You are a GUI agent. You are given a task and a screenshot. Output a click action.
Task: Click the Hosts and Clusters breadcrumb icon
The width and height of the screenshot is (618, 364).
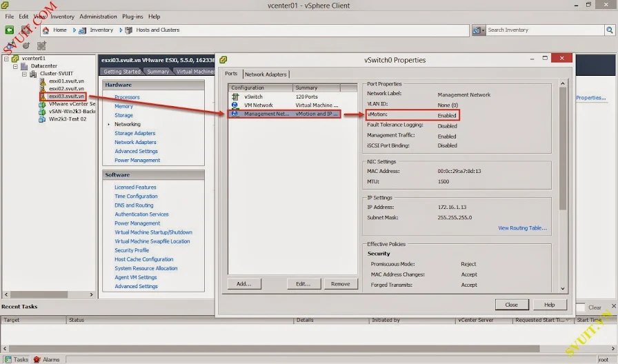[x=128, y=30]
